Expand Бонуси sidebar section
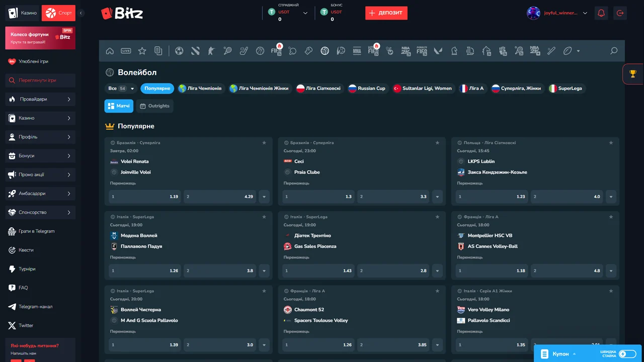 click(x=40, y=156)
